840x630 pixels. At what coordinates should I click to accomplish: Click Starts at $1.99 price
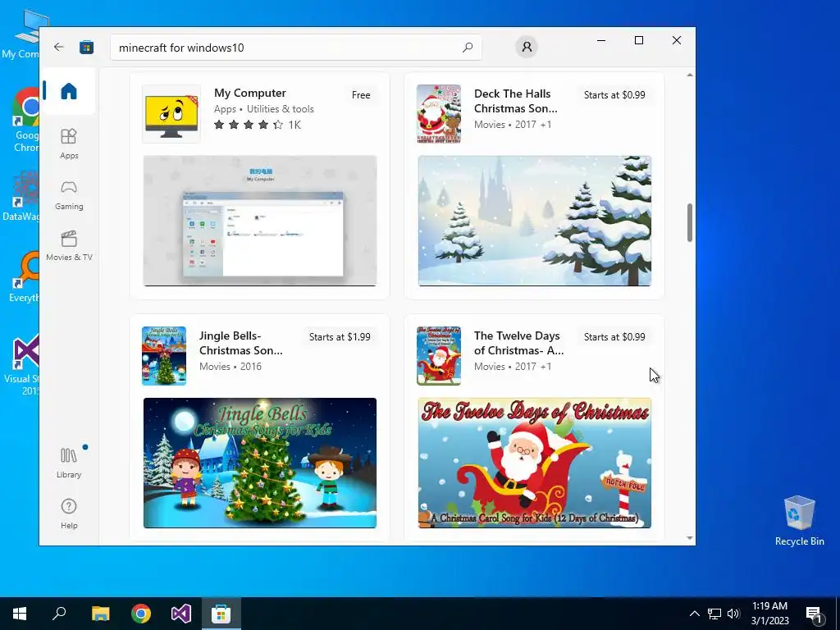coord(340,337)
